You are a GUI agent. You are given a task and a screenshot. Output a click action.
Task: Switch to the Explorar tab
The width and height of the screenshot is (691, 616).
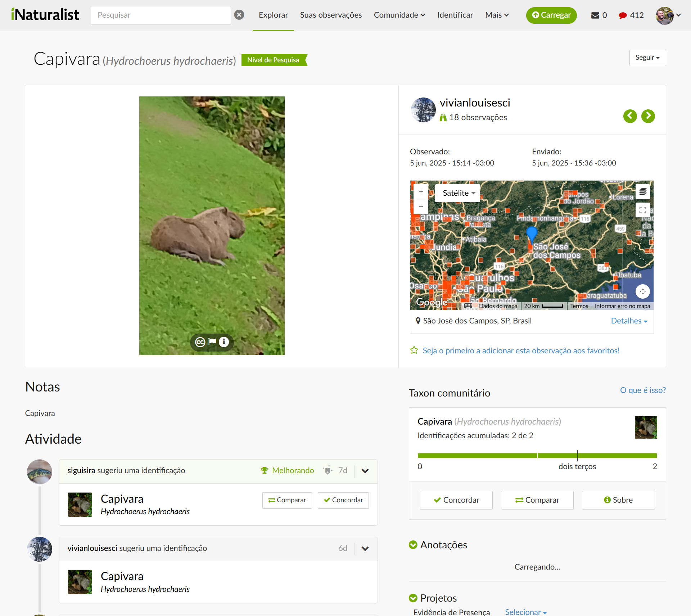273,15
